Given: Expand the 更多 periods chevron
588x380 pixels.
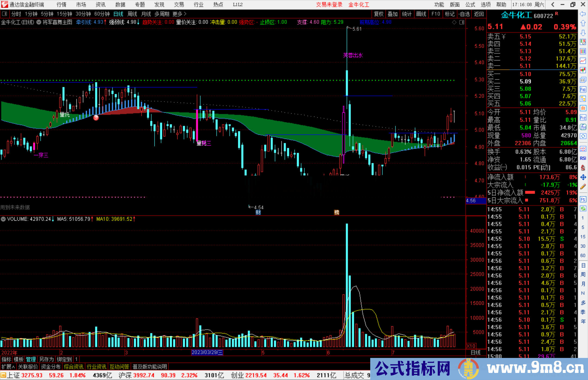Looking at the screenshot, I should (185, 14).
